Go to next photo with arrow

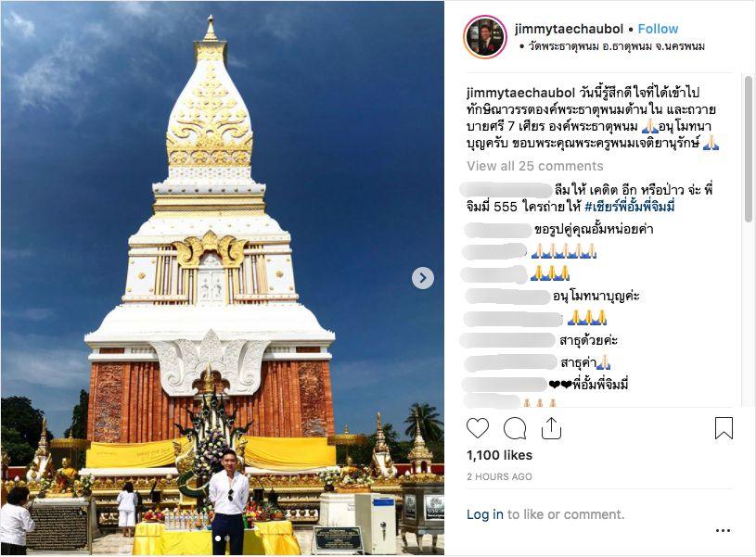(423, 278)
